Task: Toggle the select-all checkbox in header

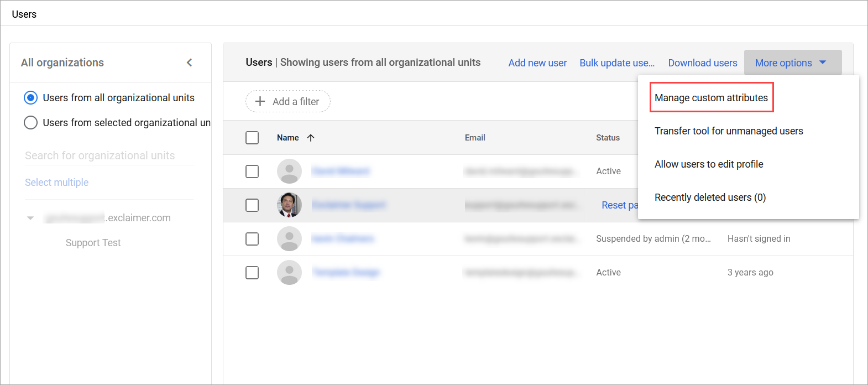Action: (252, 138)
